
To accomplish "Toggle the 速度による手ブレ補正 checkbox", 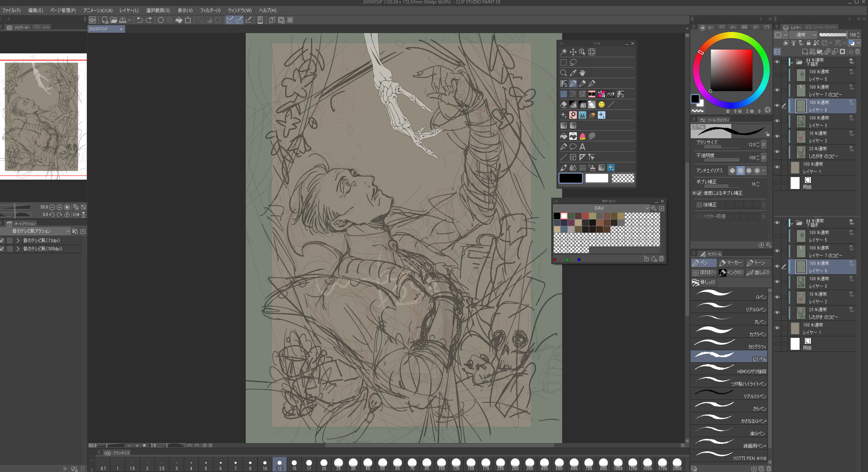I will pos(699,193).
